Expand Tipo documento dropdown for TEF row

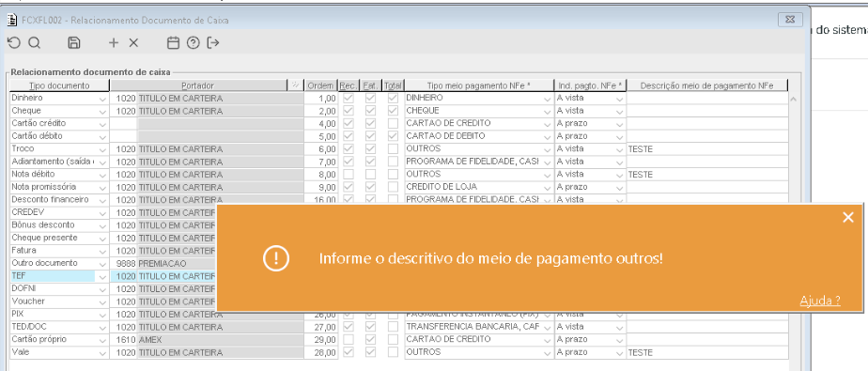pos(102,276)
